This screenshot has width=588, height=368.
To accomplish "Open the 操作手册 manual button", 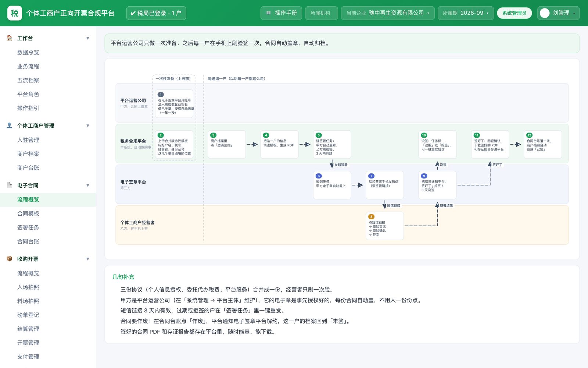I will click(281, 13).
